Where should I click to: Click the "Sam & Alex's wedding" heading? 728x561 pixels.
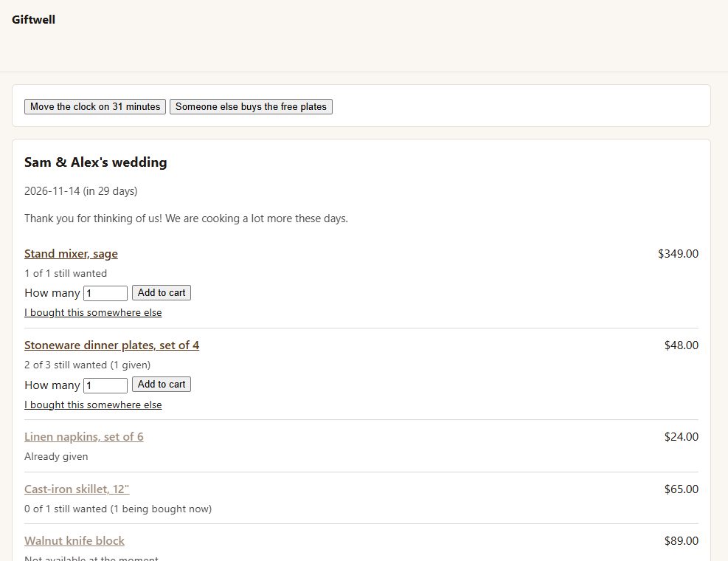click(96, 162)
